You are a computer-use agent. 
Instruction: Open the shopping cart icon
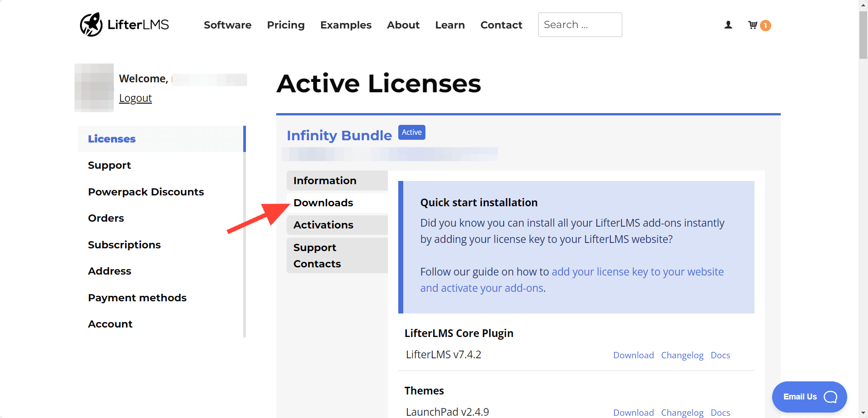753,25
